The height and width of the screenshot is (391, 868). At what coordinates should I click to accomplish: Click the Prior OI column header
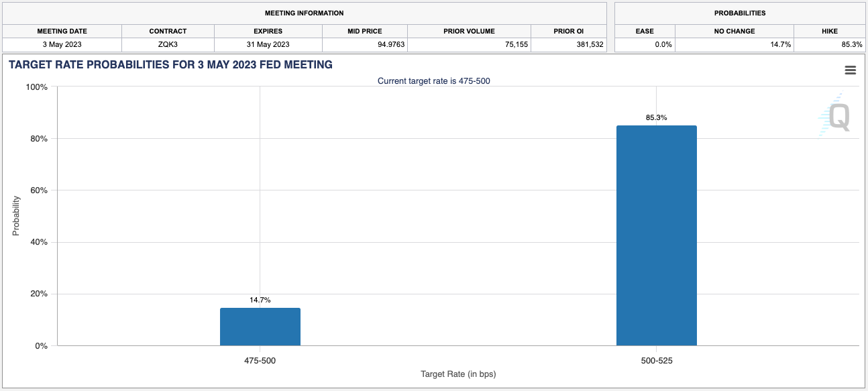567,31
